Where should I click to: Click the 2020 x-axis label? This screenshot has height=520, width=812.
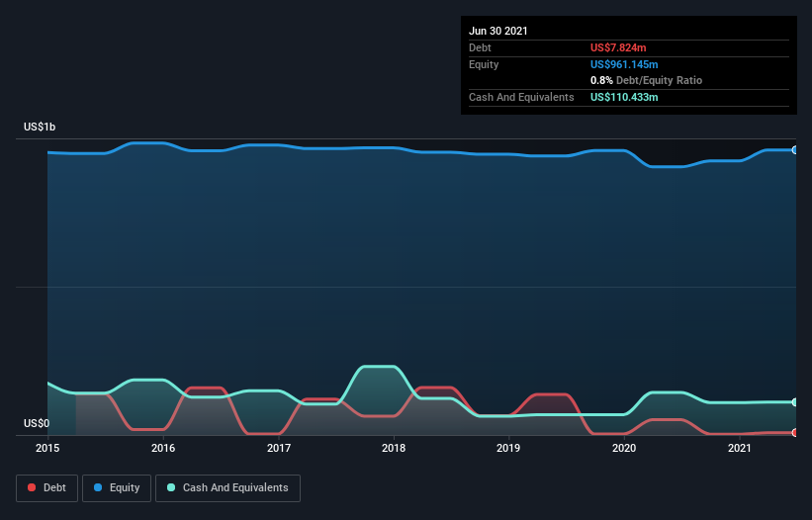[x=624, y=448]
